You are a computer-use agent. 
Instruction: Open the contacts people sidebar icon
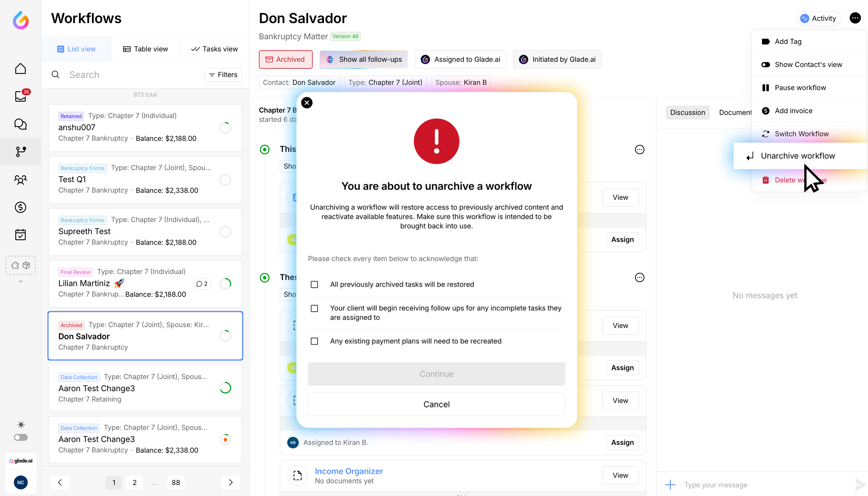pos(21,180)
